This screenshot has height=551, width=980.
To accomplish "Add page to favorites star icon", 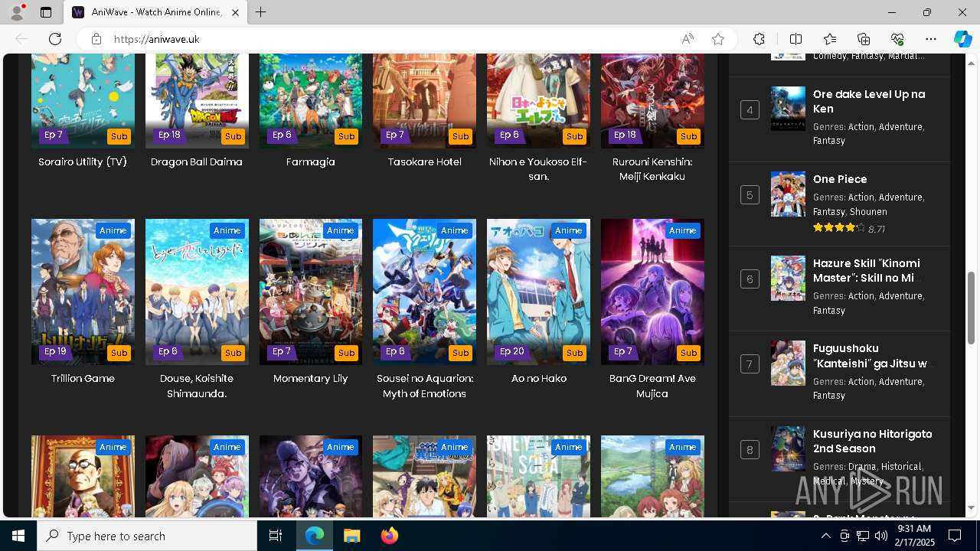I will point(718,39).
